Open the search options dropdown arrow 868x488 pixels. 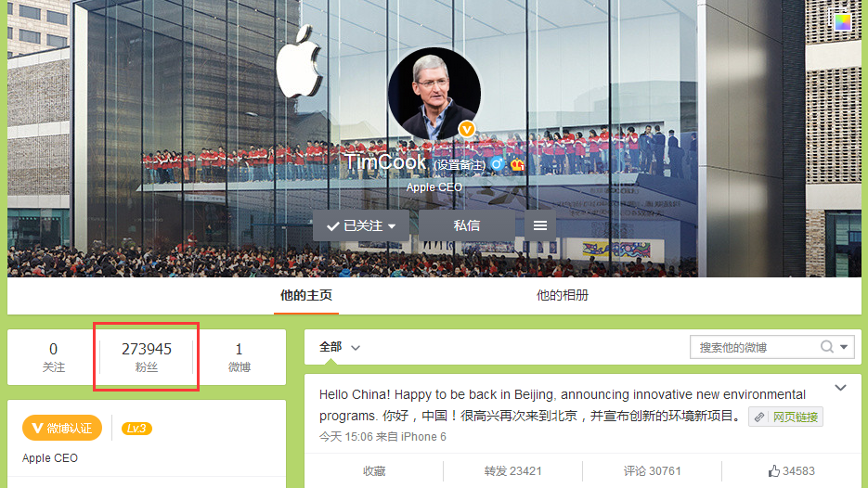click(x=844, y=347)
